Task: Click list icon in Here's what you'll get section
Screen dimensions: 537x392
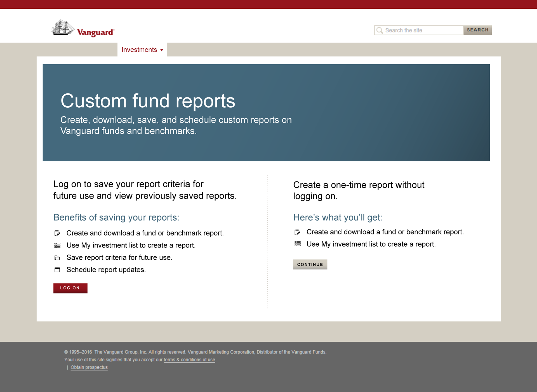Action: tap(298, 244)
